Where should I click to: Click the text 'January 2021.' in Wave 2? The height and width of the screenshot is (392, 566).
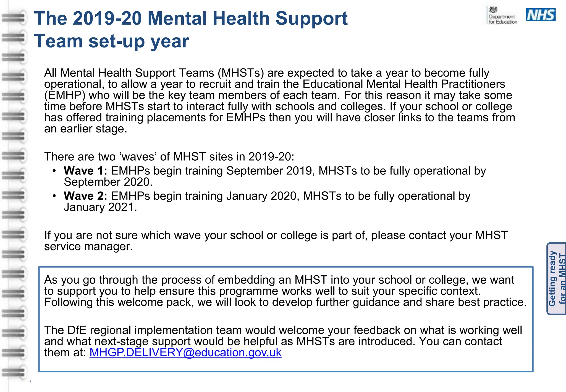(100, 207)
